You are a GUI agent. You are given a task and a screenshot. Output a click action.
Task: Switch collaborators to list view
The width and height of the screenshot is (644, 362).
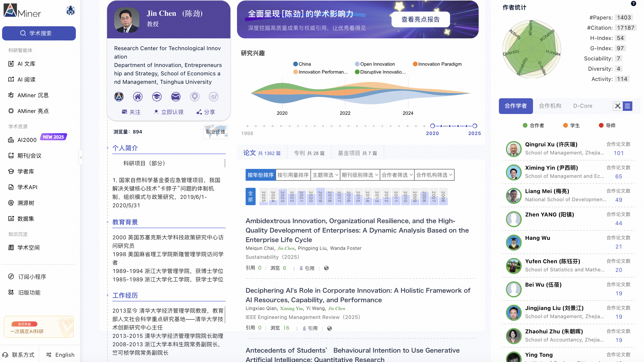(627, 106)
